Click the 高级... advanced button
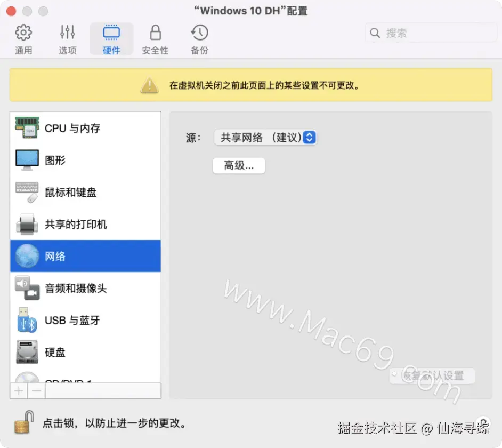 point(239,165)
